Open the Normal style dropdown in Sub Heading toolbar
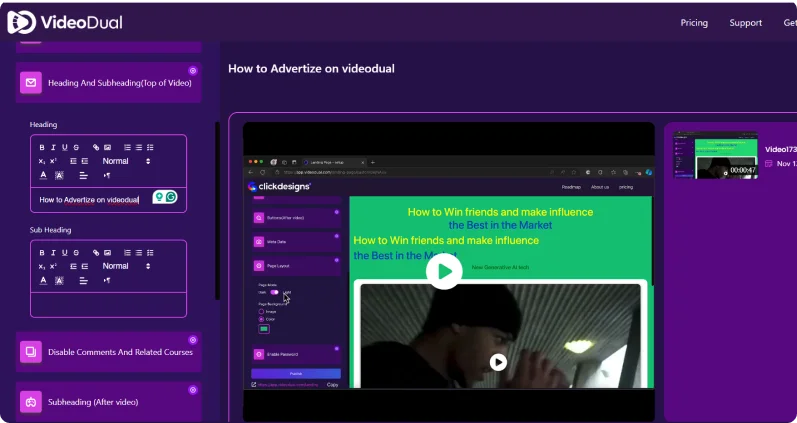This screenshot has height=423, width=797. click(x=125, y=266)
